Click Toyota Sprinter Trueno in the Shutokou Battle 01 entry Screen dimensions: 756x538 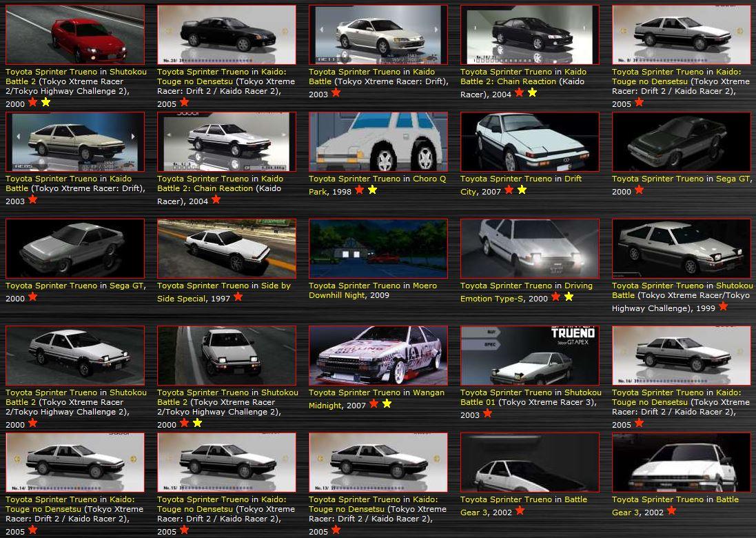[x=507, y=392]
